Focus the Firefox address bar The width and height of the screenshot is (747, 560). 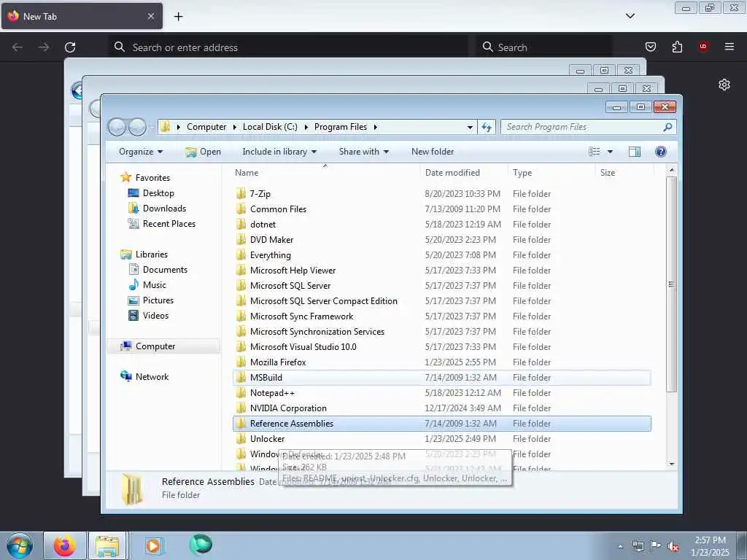[x=288, y=47]
